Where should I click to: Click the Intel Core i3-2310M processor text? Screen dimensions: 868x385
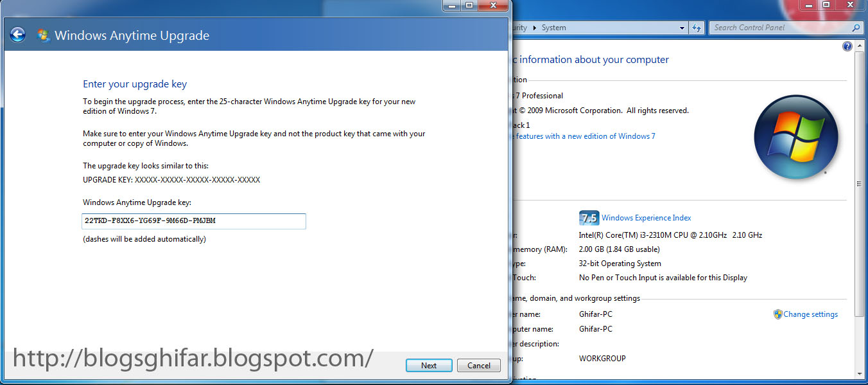[670, 235]
